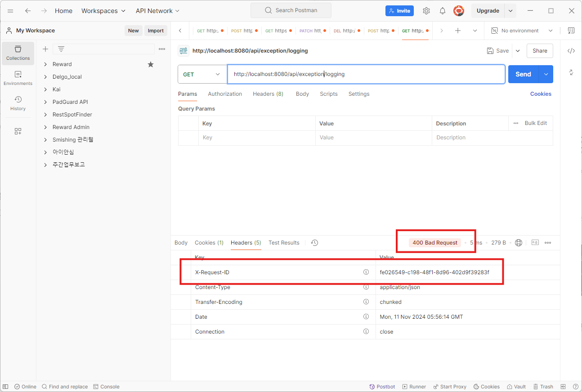Click the New button
This screenshot has height=392, width=582.
(x=134, y=31)
